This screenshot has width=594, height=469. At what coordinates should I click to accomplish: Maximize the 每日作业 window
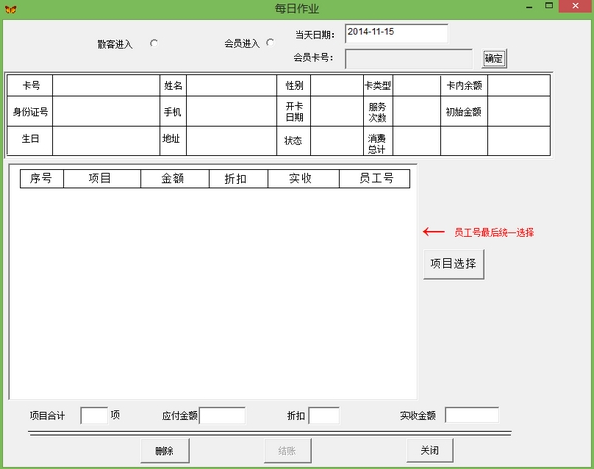tap(549, 6)
